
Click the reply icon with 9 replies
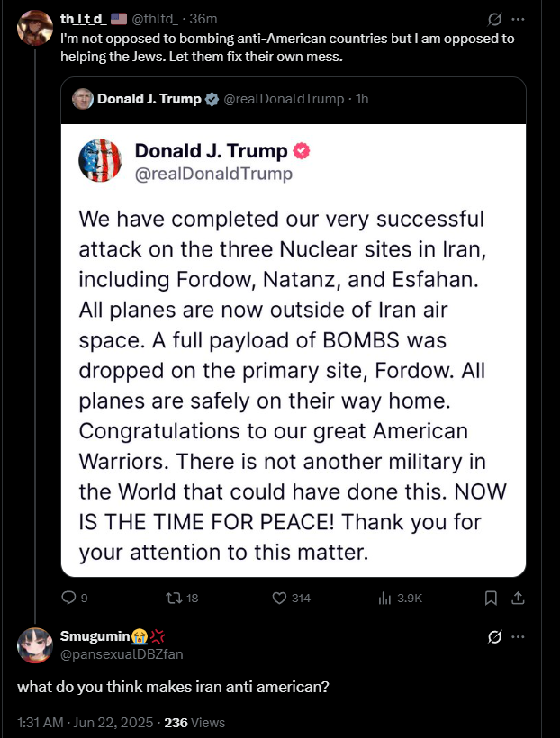(69, 598)
